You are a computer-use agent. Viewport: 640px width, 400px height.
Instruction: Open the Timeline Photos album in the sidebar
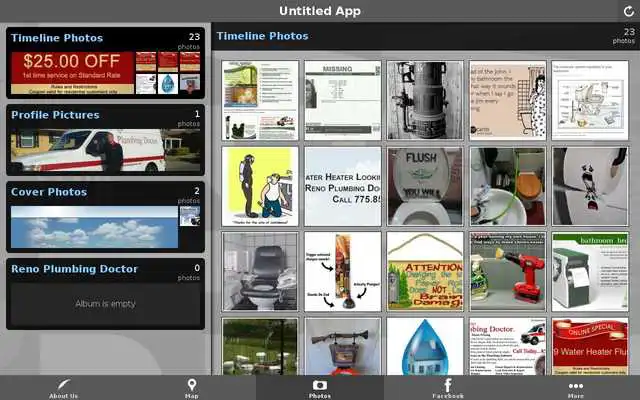[x=105, y=63]
